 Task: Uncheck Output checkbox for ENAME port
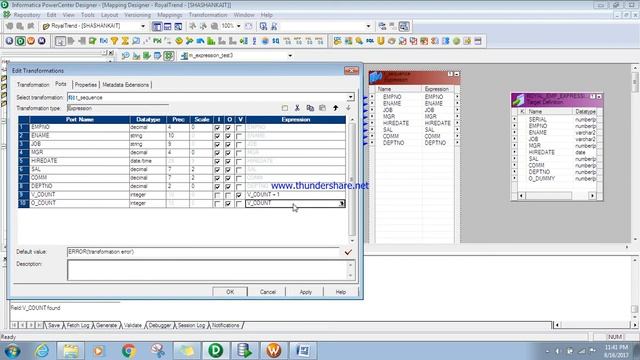[228, 136]
